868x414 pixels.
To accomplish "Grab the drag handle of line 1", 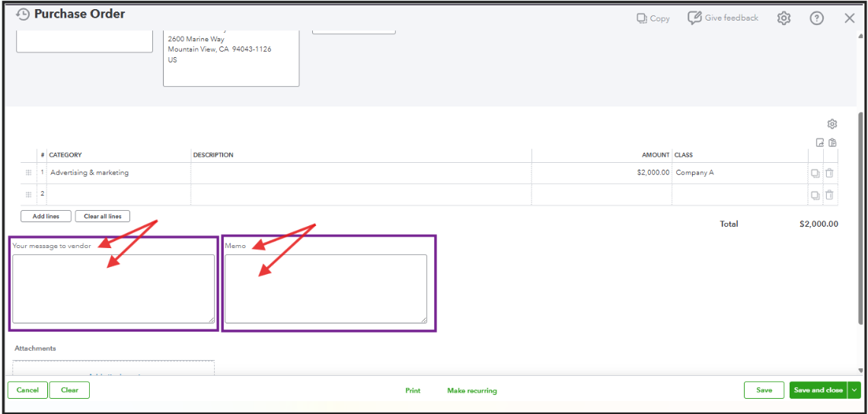I will pyautogui.click(x=29, y=173).
